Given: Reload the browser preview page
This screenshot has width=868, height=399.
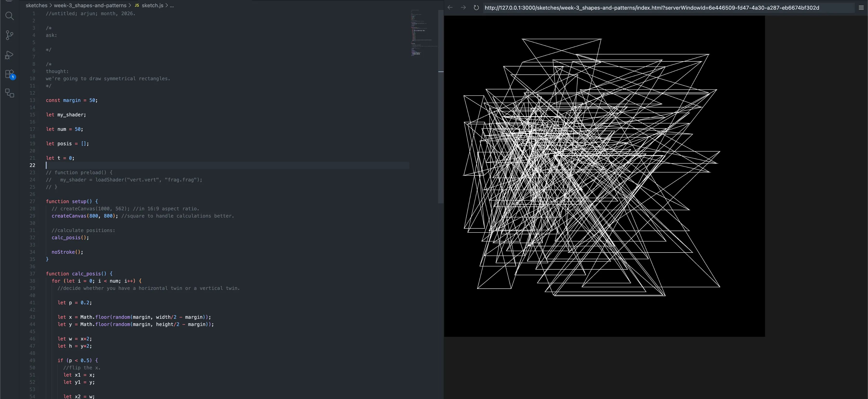Looking at the screenshot, I should point(476,7).
